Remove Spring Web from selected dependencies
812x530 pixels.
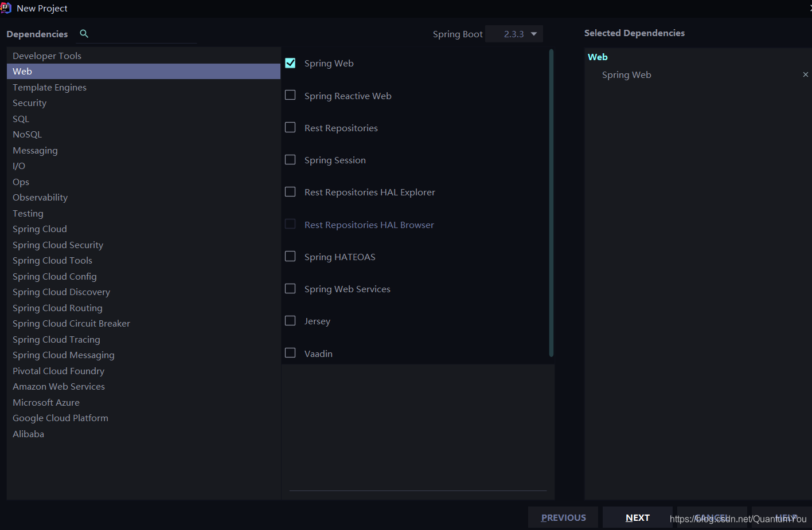pos(806,74)
